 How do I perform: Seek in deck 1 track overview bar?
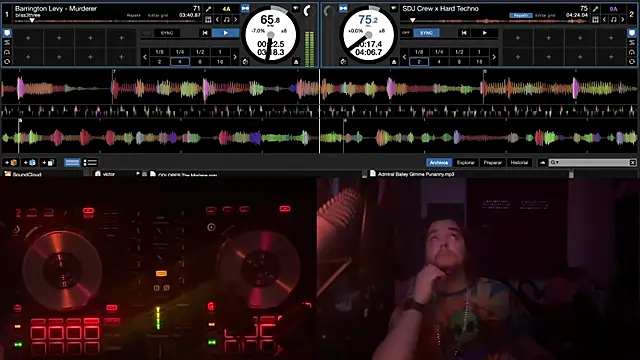tap(108, 20)
